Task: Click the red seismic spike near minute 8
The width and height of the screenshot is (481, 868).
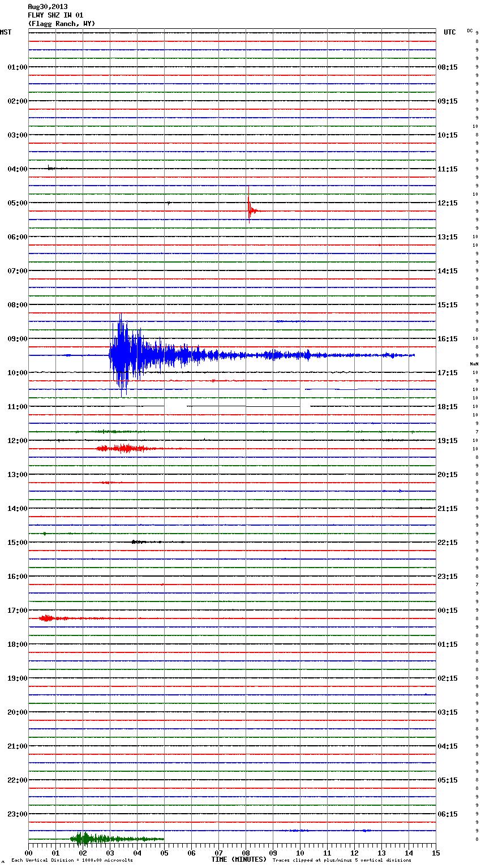Action: tap(249, 210)
